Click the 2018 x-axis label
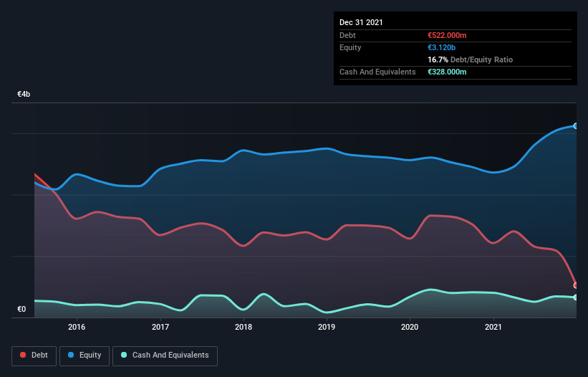Image resolution: width=588 pixels, height=377 pixels. tap(244, 327)
